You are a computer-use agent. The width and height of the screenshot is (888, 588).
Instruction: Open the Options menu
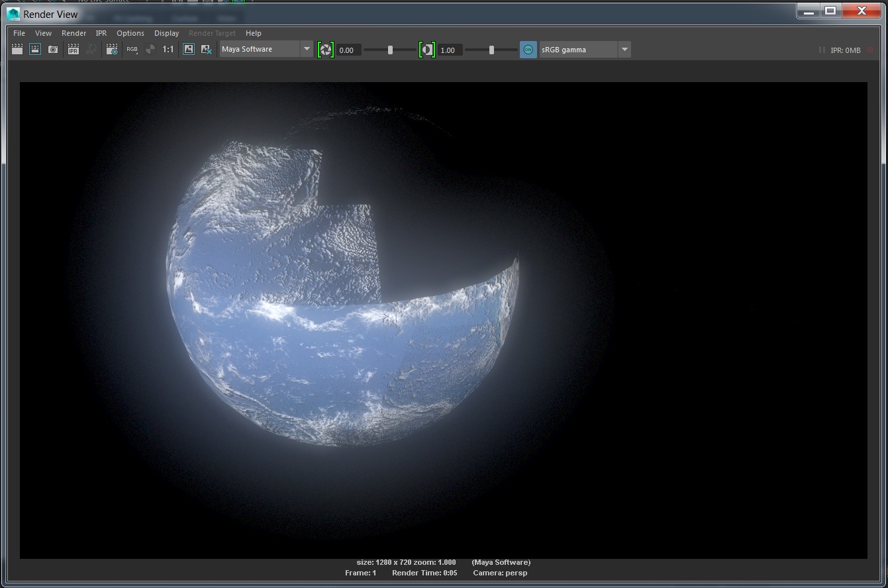[x=130, y=33]
